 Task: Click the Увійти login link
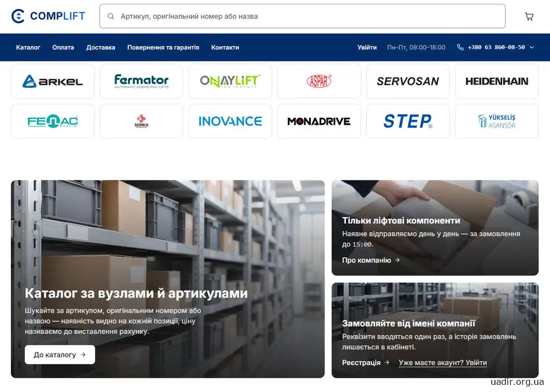tap(367, 47)
